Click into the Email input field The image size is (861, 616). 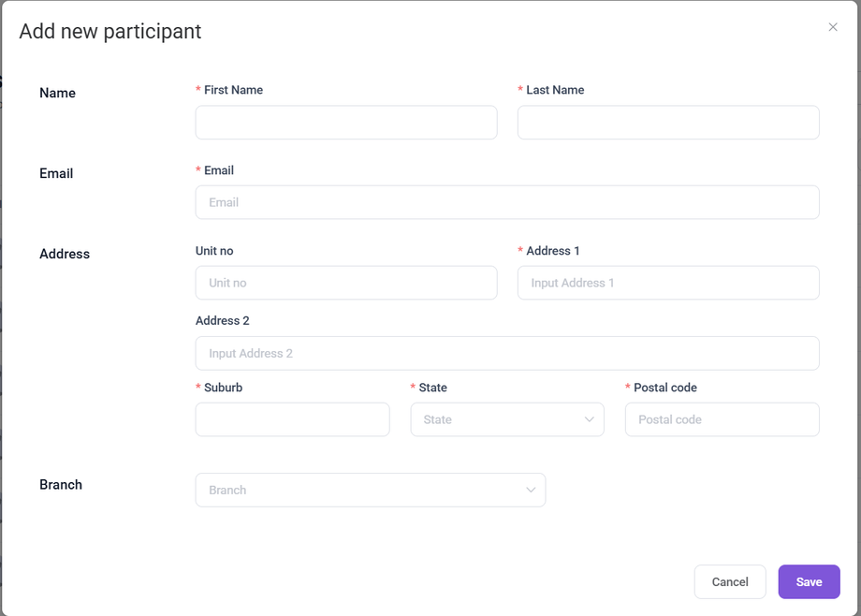pos(507,202)
